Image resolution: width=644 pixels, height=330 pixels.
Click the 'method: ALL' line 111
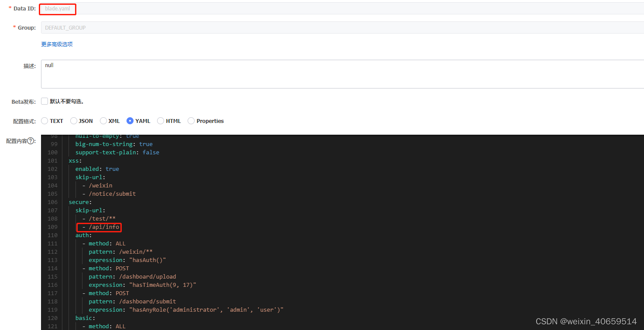point(104,243)
